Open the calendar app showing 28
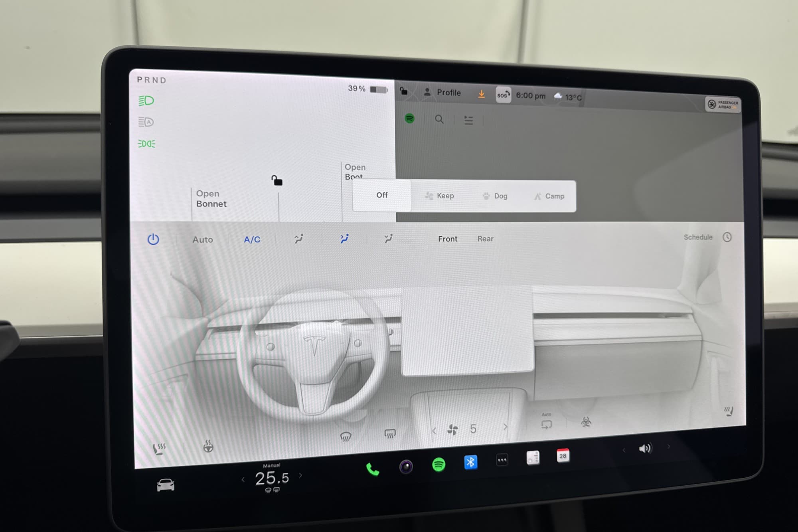This screenshot has height=532, width=798. [563, 456]
